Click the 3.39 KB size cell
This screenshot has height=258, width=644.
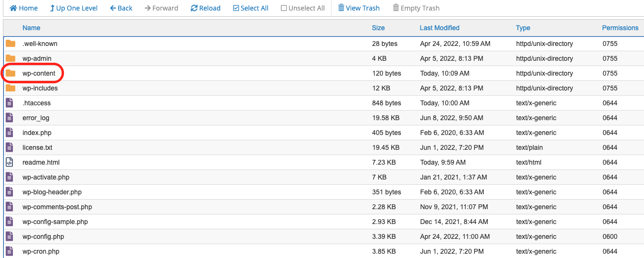(384, 236)
